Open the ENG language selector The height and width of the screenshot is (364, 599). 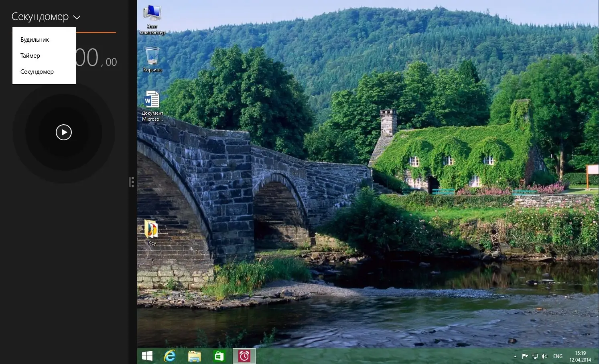click(557, 356)
